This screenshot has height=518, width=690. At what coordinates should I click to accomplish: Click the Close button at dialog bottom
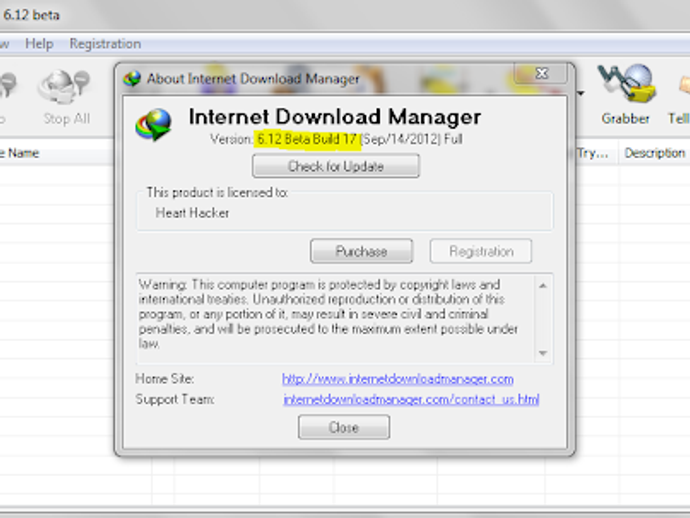(344, 427)
